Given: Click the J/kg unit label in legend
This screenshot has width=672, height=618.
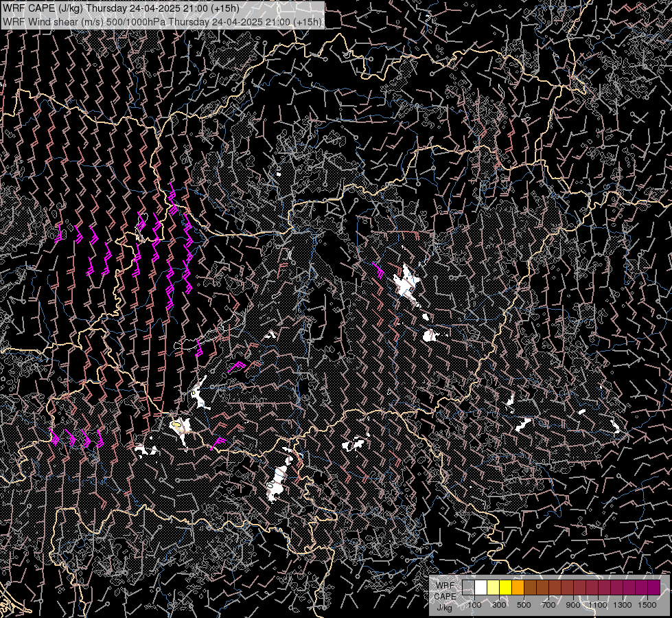Looking at the screenshot, I should (x=444, y=608).
